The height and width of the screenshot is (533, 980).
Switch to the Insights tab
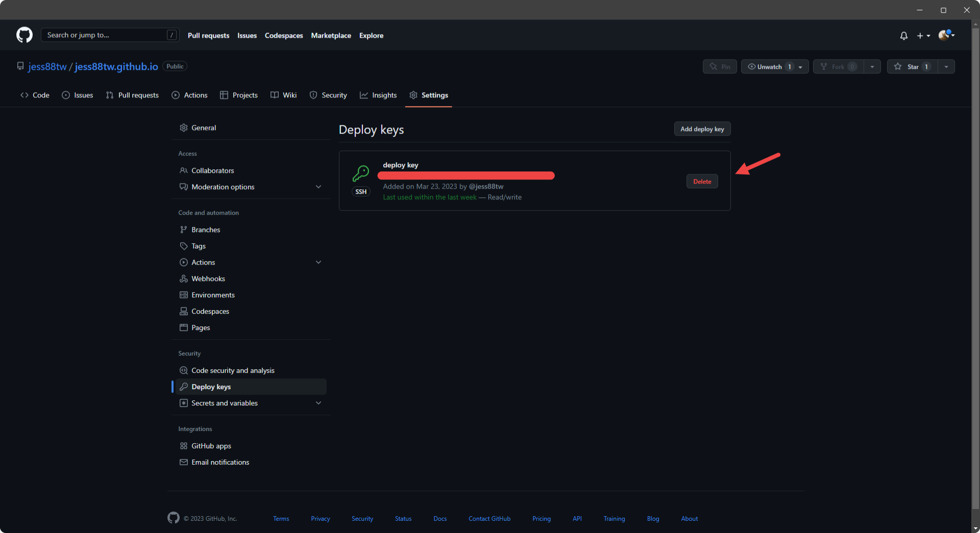[378, 95]
